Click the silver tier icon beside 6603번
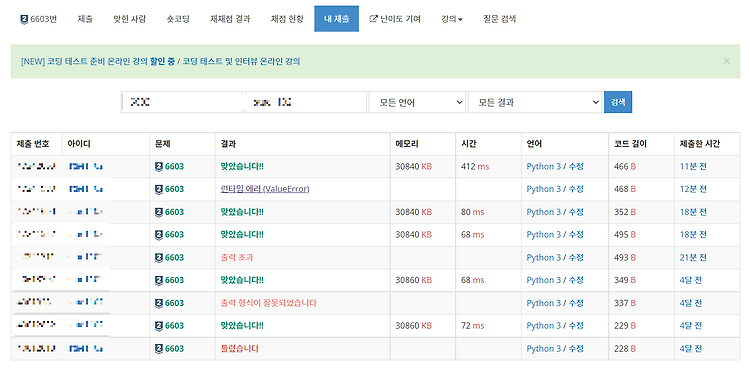Viewport: 750px width, 368px height. point(24,19)
